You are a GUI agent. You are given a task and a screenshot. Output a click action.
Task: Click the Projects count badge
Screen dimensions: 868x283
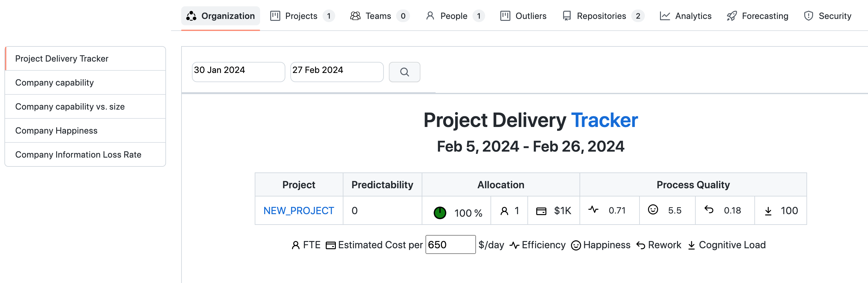click(329, 16)
